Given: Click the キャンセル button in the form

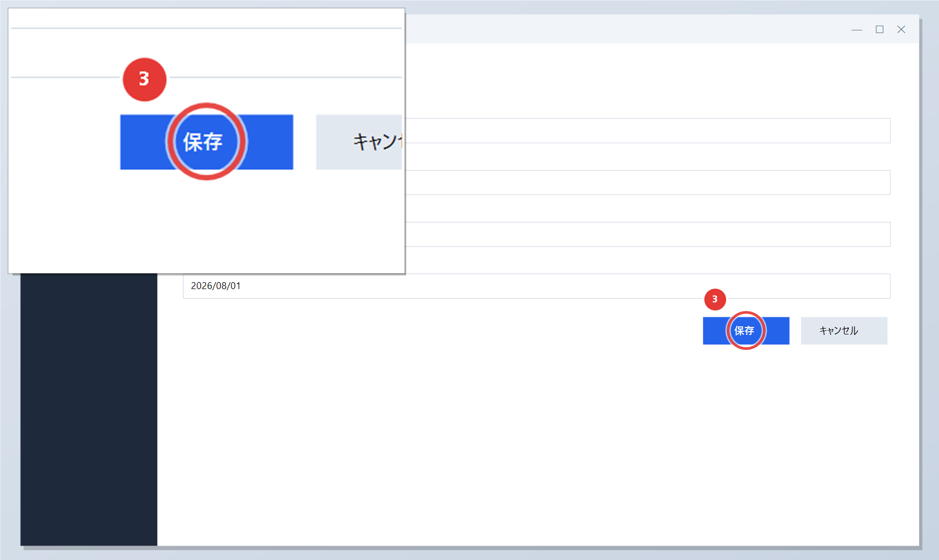Looking at the screenshot, I should (x=844, y=331).
